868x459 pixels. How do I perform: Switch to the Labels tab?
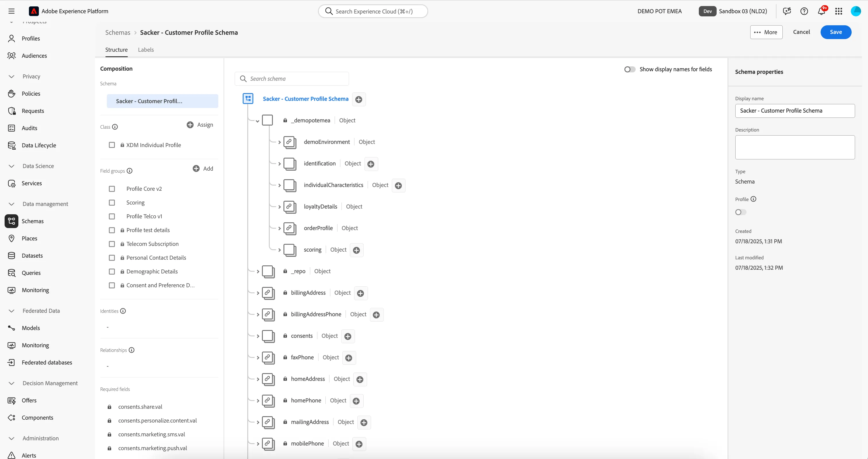pyautogui.click(x=146, y=50)
